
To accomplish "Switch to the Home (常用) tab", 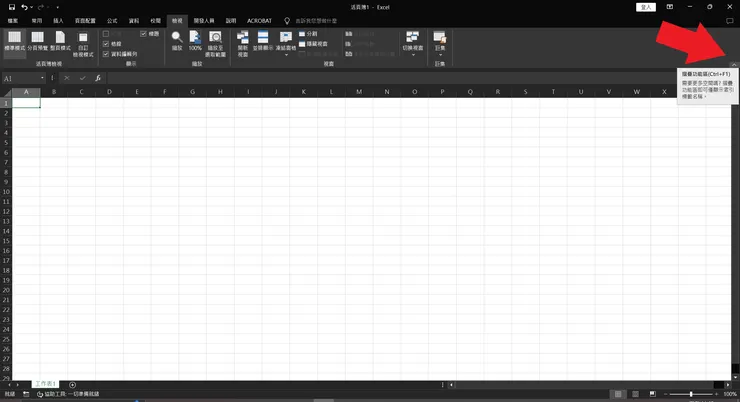I will coord(37,21).
